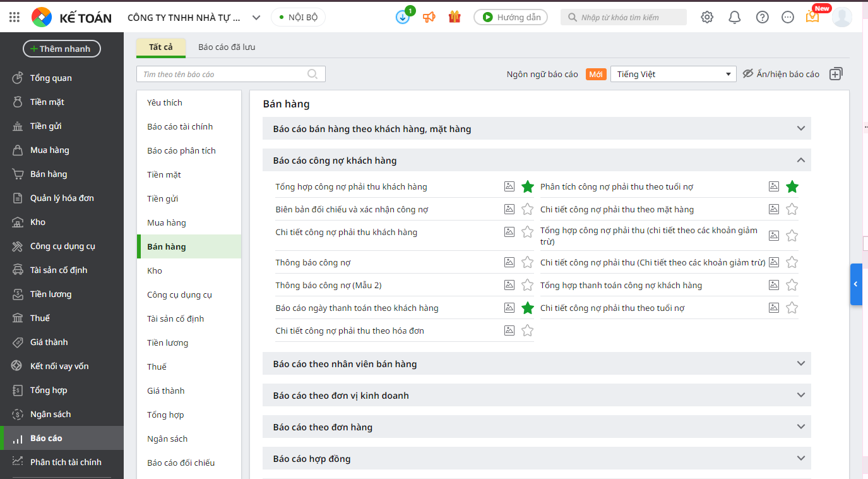Click the Hướng dẫn guide button

511,17
